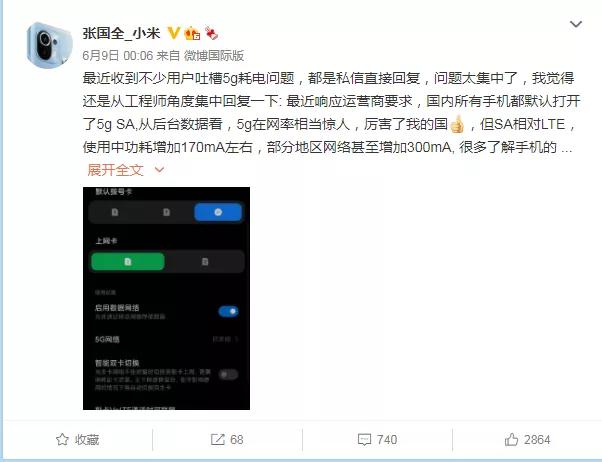
Task: Open post options dropdown chevron
Action: click(x=576, y=25)
